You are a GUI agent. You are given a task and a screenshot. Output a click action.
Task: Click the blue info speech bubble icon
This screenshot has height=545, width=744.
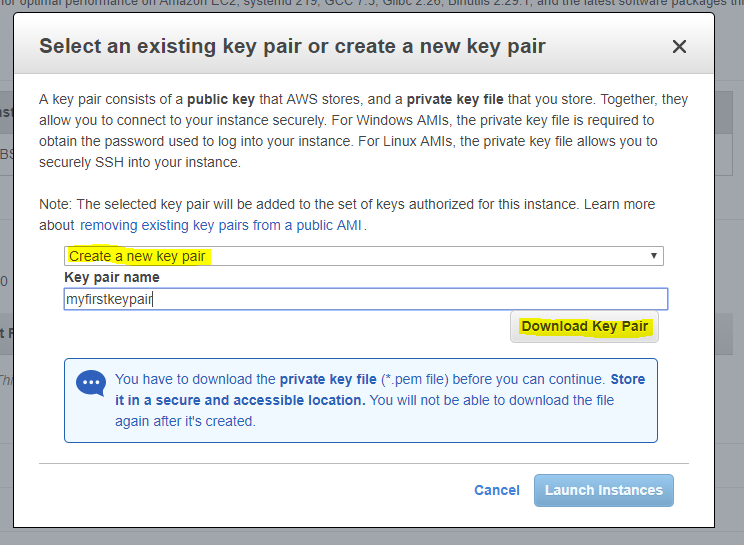coord(91,383)
